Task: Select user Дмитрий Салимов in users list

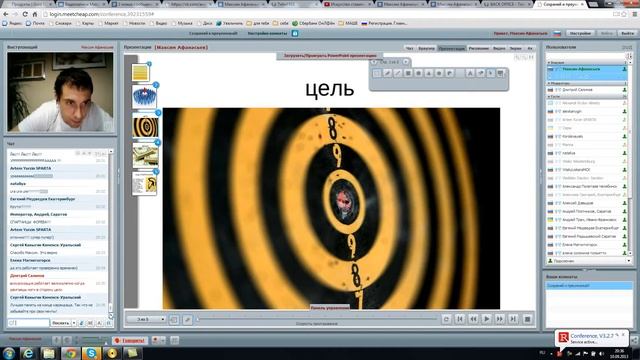Action: [587, 90]
